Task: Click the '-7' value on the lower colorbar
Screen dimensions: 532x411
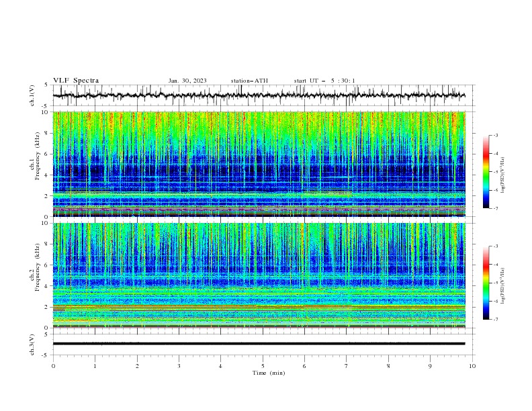Action: [x=495, y=320]
